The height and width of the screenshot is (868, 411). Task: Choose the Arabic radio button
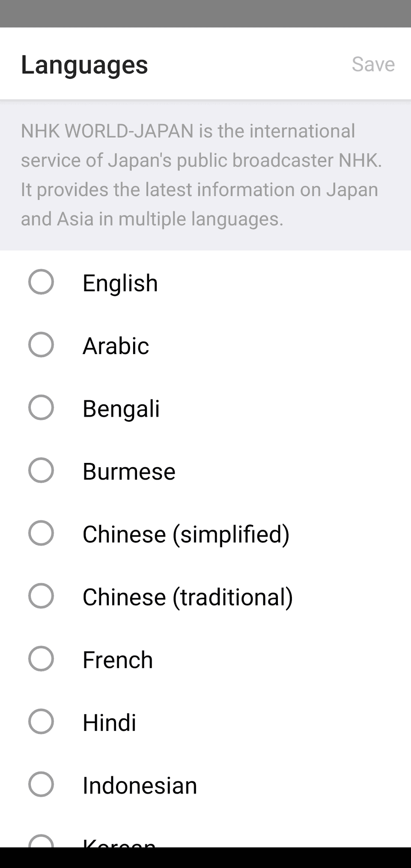[41, 345]
